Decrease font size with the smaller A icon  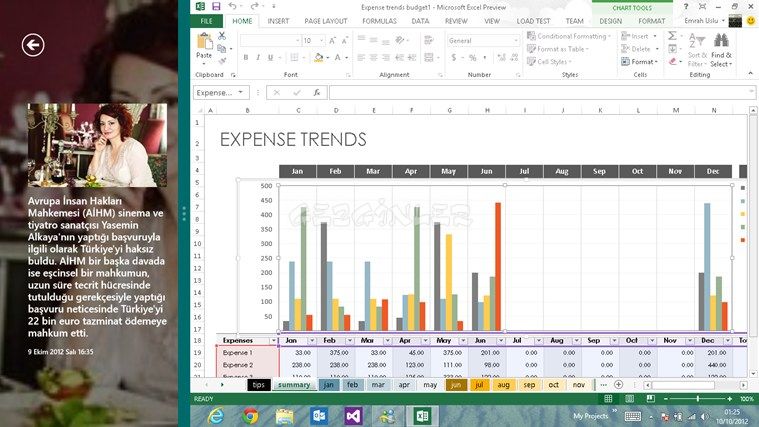pos(345,41)
